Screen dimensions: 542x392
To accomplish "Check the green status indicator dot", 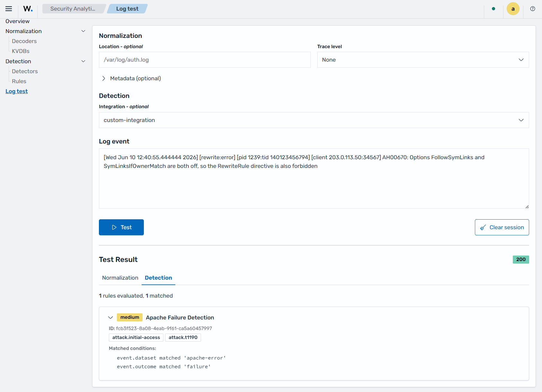I will (x=494, y=9).
